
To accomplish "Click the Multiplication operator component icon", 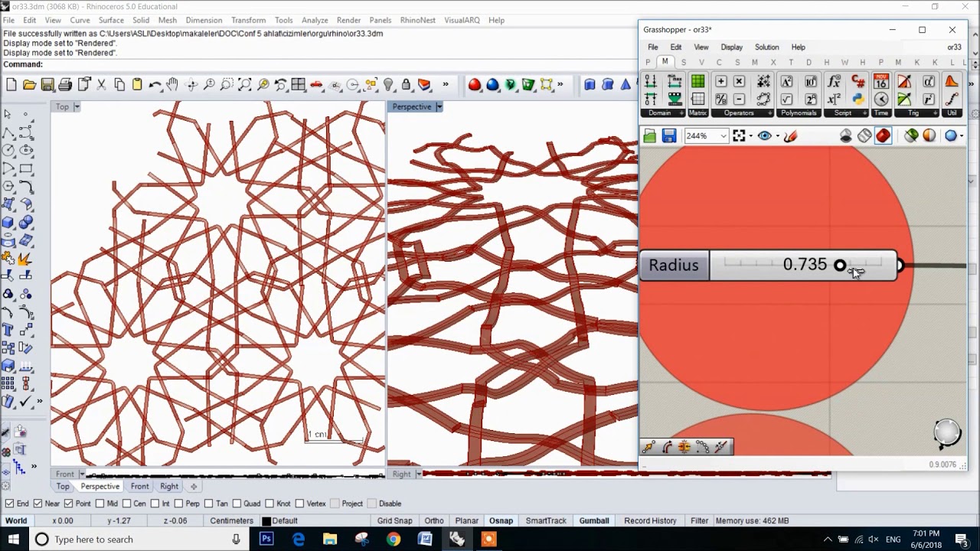I will point(739,81).
